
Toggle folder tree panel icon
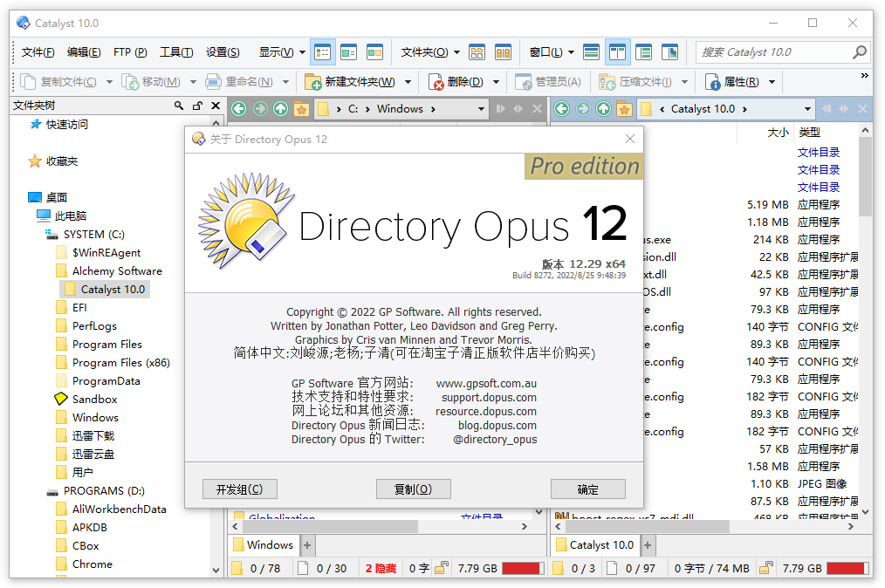point(643,52)
